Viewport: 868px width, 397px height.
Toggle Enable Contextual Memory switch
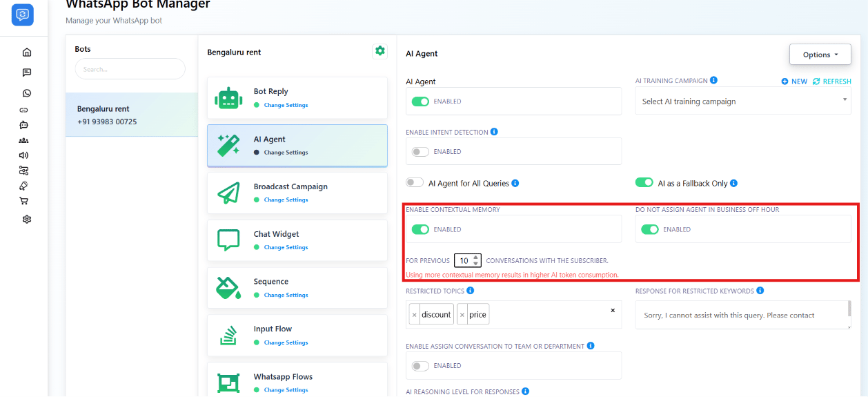pyautogui.click(x=420, y=229)
